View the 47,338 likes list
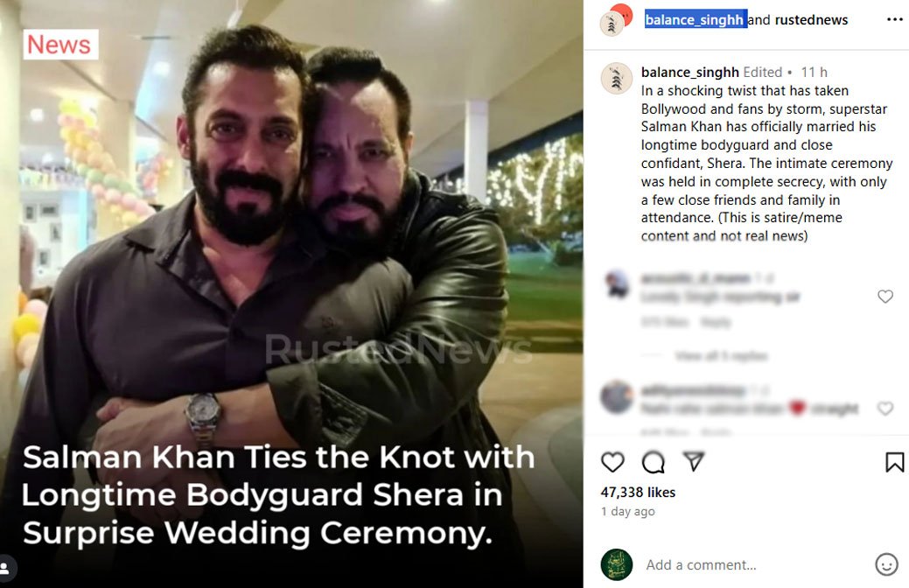 point(638,493)
